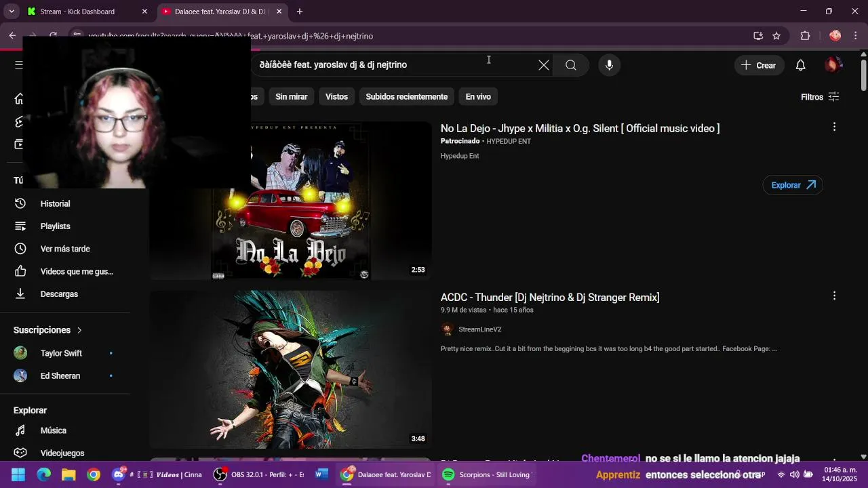Open the HYPEDUP ENT sponsor link
Screen dimensions: 868x488
[509, 141]
